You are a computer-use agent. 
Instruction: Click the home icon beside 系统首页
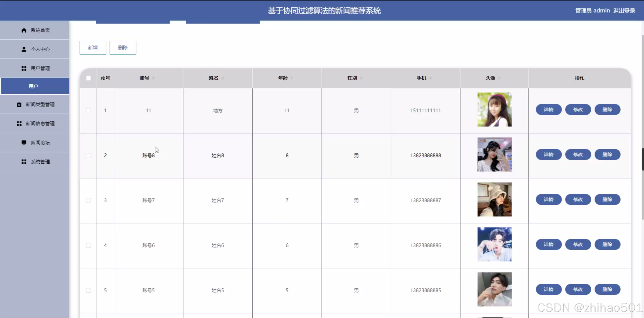24,30
